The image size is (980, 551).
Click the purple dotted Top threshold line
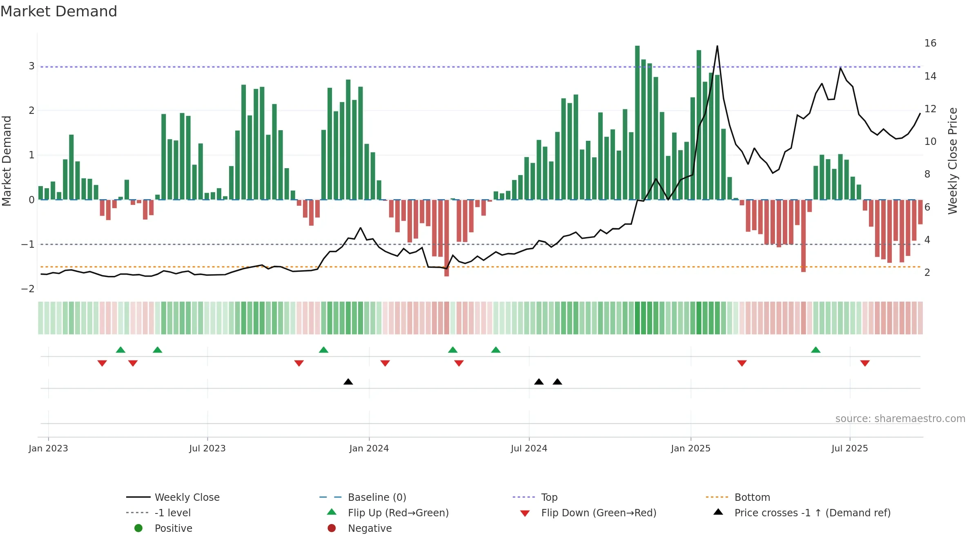pos(481,67)
